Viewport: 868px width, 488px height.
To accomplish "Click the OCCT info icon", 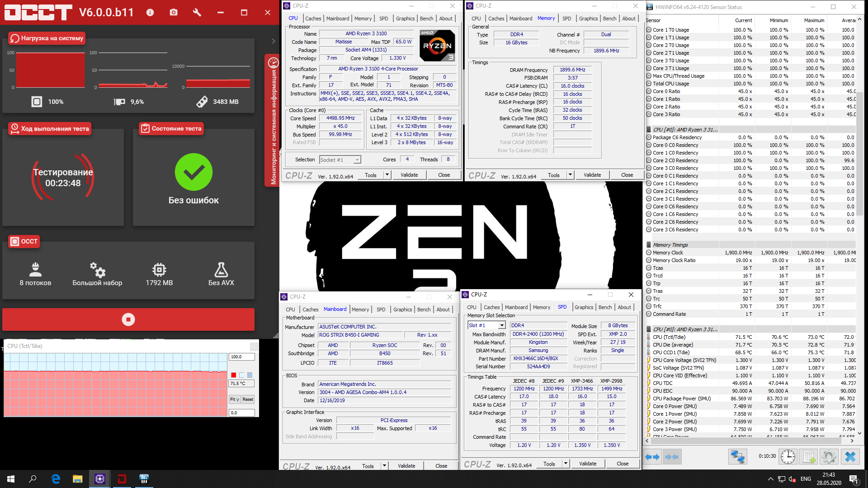I will click(150, 13).
